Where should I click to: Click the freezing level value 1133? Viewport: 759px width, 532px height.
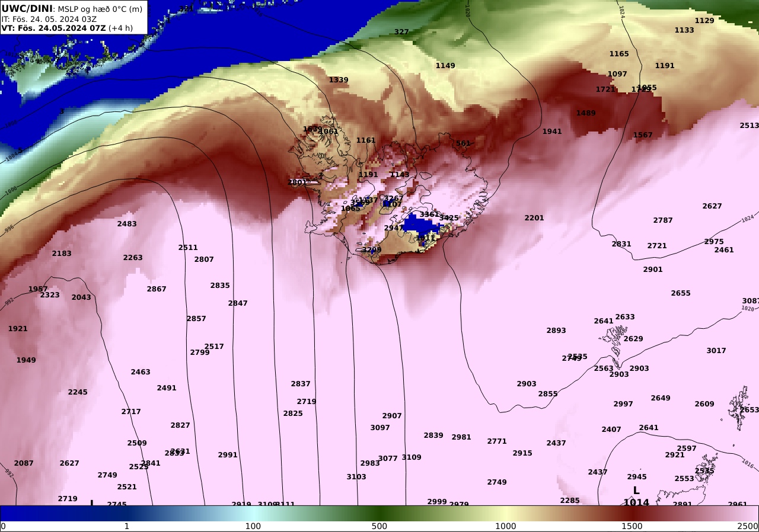coord(684,30)
